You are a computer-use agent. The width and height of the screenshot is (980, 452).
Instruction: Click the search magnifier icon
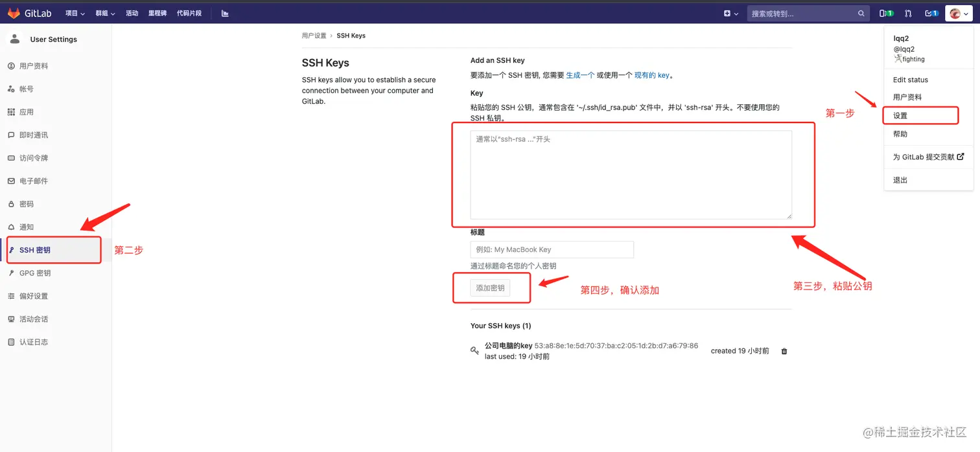tap(861, 13)
